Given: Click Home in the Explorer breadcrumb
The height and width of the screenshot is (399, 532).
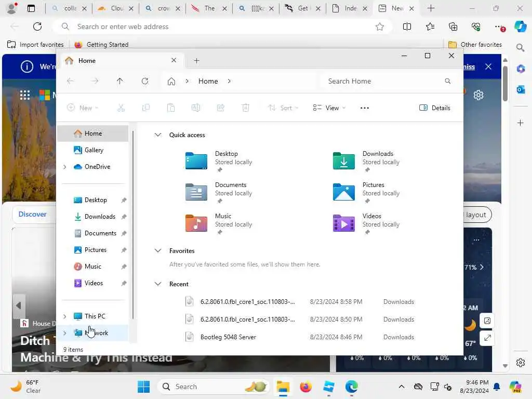Looking at the screenshot, I should click(208, 81).
